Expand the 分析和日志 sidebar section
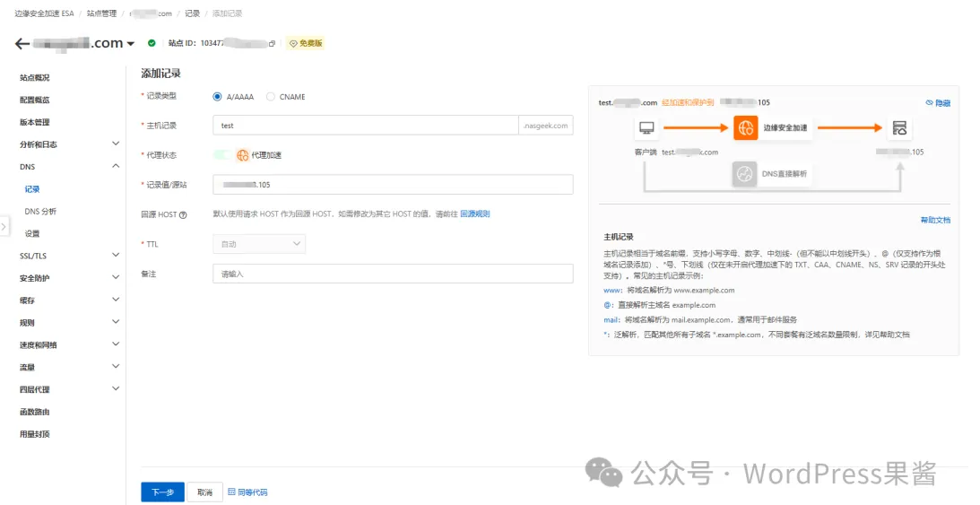This screenshot has width=980, height=505. [115, 144]
